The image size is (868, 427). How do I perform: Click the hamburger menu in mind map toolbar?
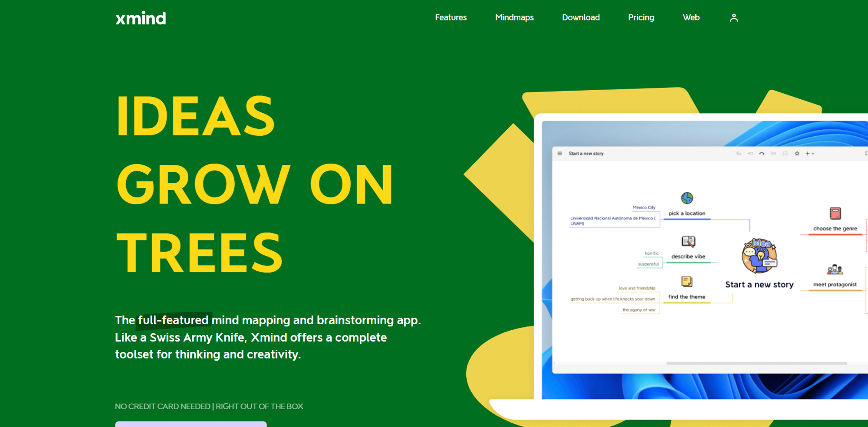[560, 154]
